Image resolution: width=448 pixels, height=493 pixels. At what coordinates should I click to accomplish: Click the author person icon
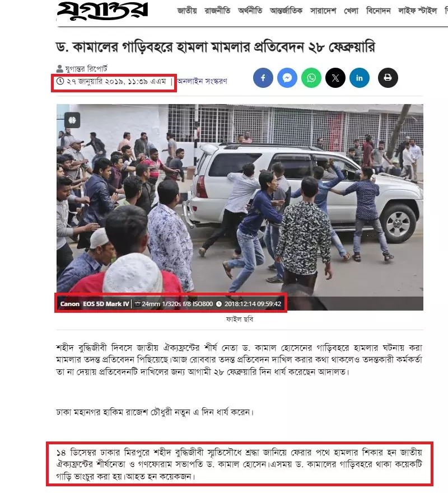tap(59, 68)
